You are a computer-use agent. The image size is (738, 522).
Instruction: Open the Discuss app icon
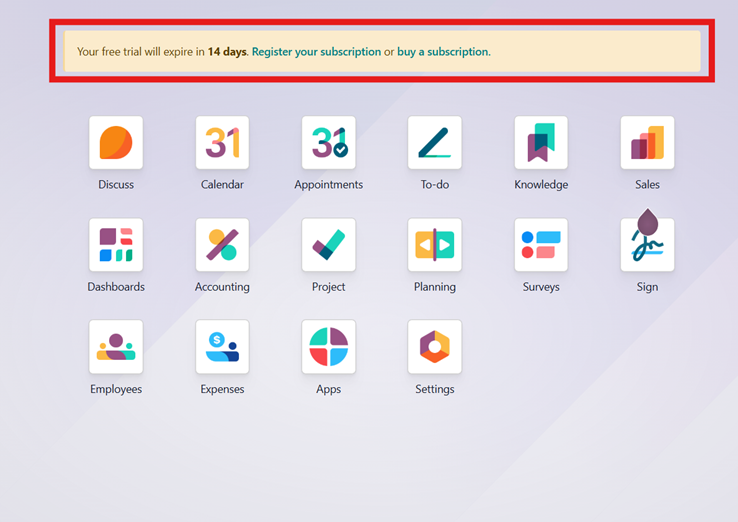click(116, 143)
